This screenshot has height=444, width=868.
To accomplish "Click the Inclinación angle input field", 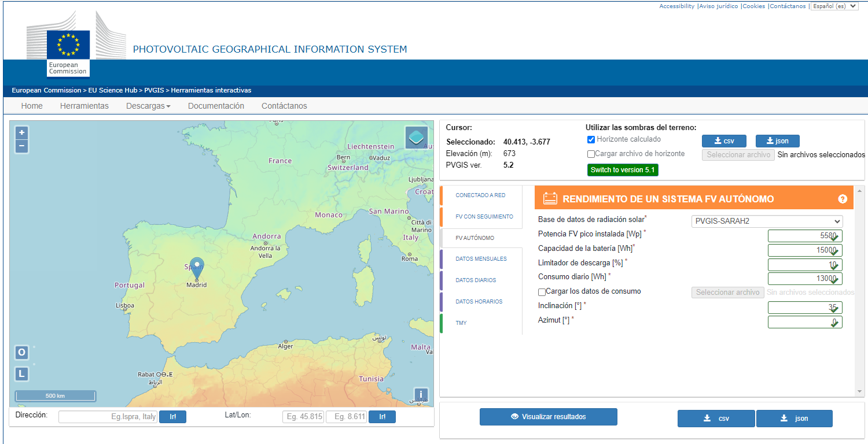I will [804, 308].
